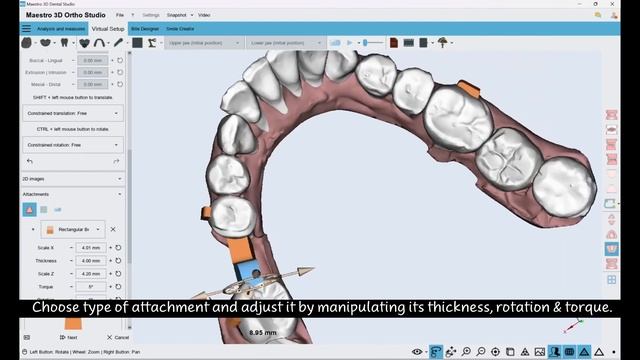
Task: Toggle the highlighted head silhouette icon
Action: (554, 351)
